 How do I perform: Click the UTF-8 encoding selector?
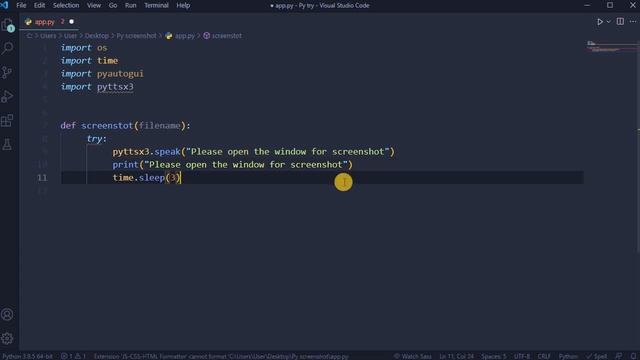pos(522,356)
